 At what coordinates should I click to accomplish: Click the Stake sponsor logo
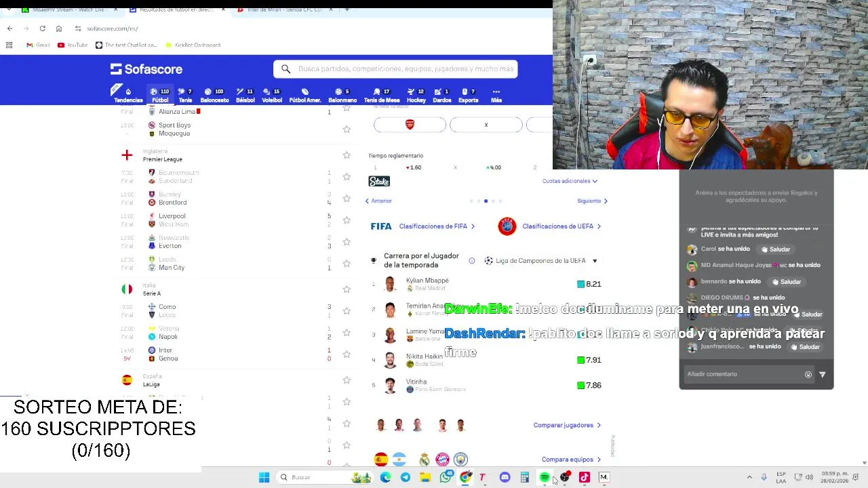click(x=379, y=181)
